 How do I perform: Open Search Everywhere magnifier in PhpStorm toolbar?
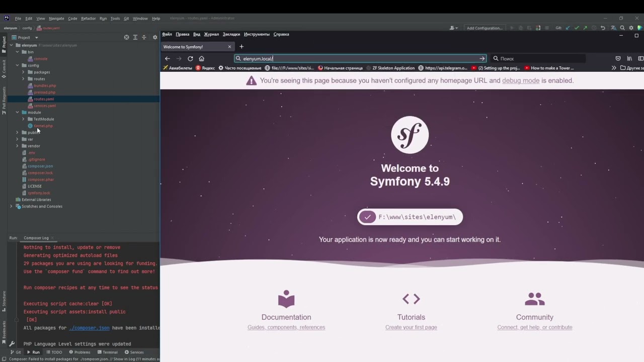point(622,28)
